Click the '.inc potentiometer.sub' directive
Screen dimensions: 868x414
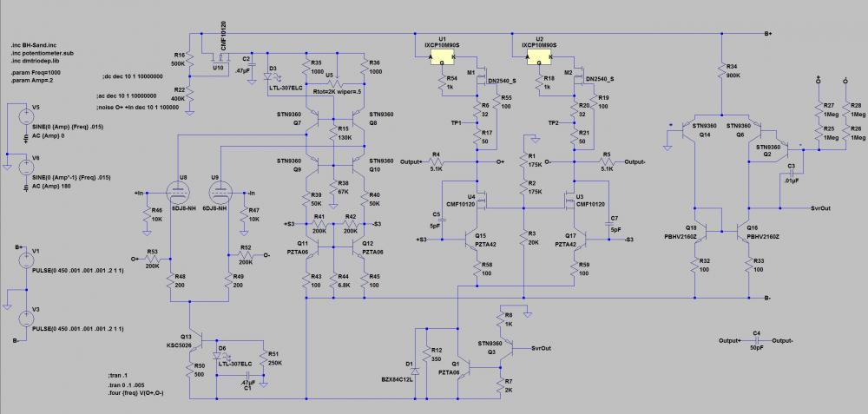(x=42, y=53)
